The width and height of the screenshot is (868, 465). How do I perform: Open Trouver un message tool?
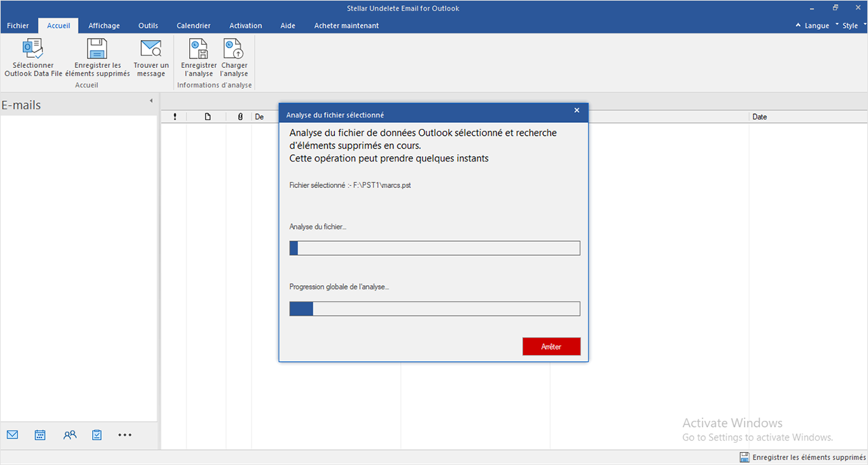(151, 58)
